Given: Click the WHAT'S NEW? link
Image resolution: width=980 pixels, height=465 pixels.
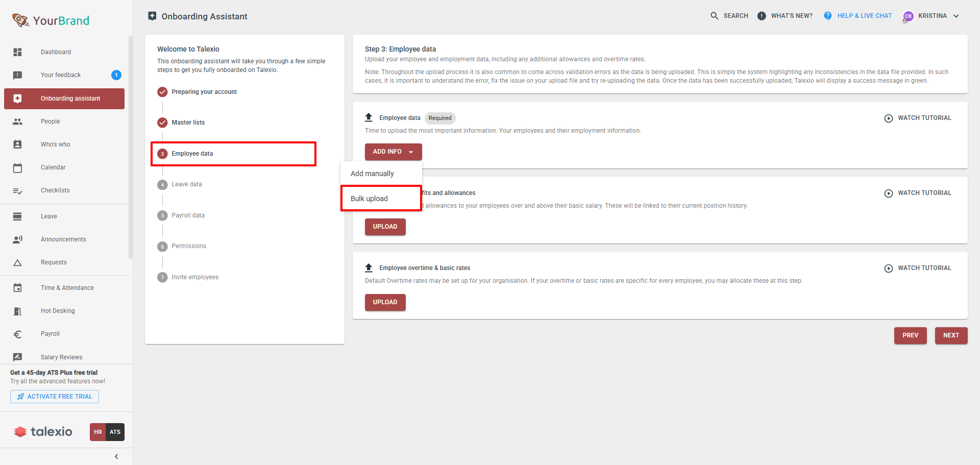Looking at the screenshot, I should [792, 16].
